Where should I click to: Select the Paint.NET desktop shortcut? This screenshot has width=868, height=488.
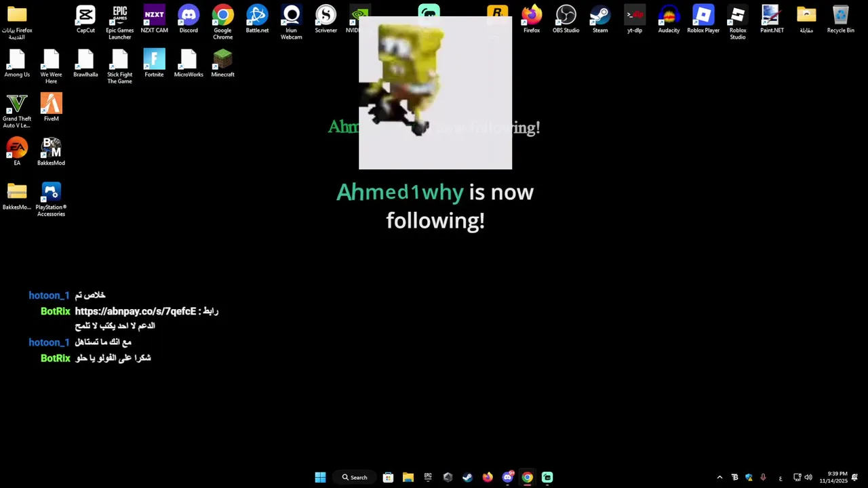point(772,20)
